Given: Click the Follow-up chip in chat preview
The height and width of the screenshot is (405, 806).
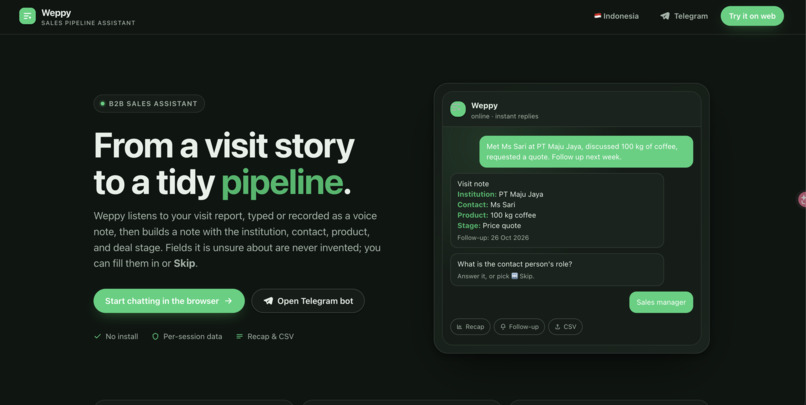Looking at the screenshot, I should click(519, 327).
